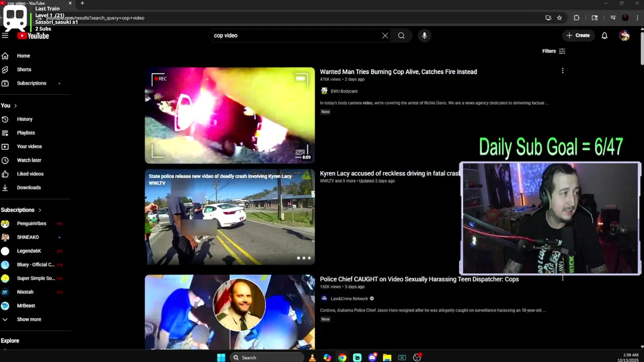
Task: Open PenguinVibes channel subscription
Action: [x=31, y=223]
